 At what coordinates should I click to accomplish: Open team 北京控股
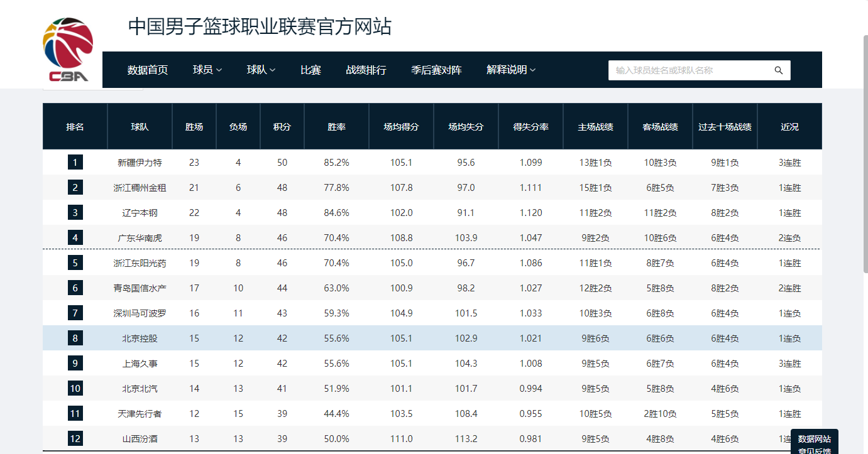tap(140, 338)
